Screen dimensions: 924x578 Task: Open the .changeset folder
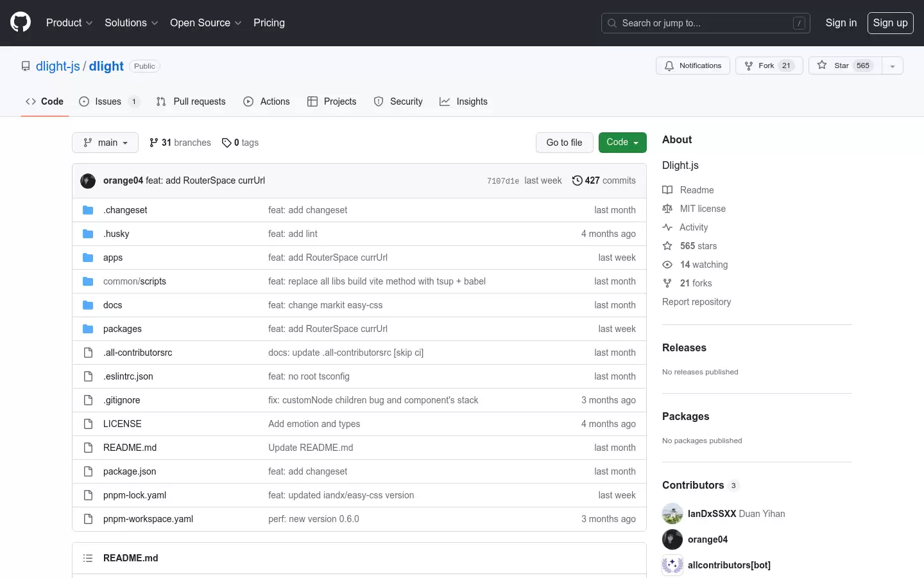[125, 210]
